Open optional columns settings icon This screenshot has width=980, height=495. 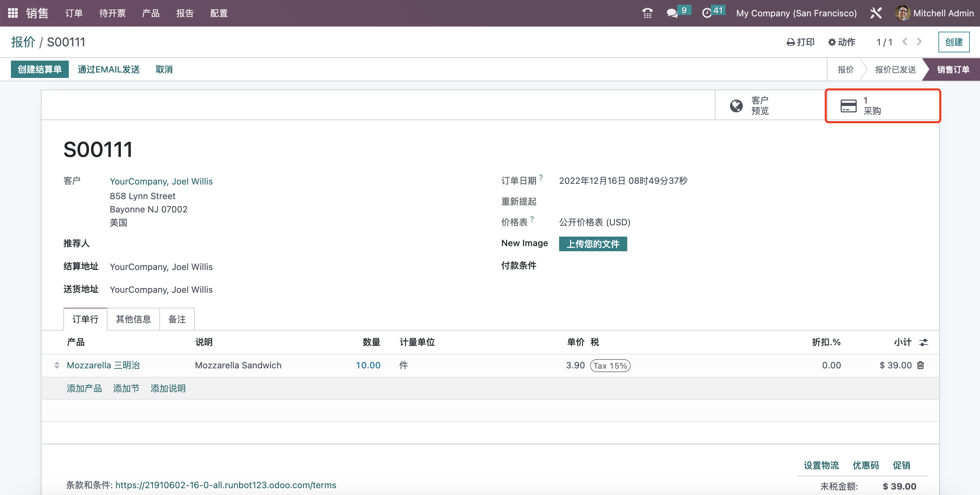click(x=923, y=342)
